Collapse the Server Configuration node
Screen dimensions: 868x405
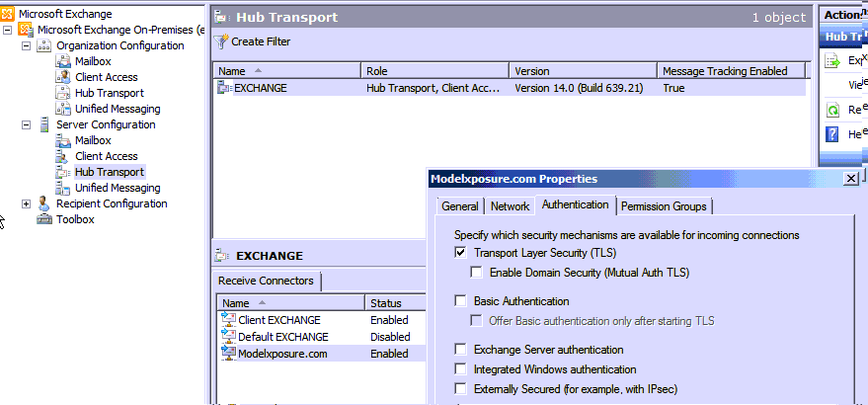coord(26,124)
